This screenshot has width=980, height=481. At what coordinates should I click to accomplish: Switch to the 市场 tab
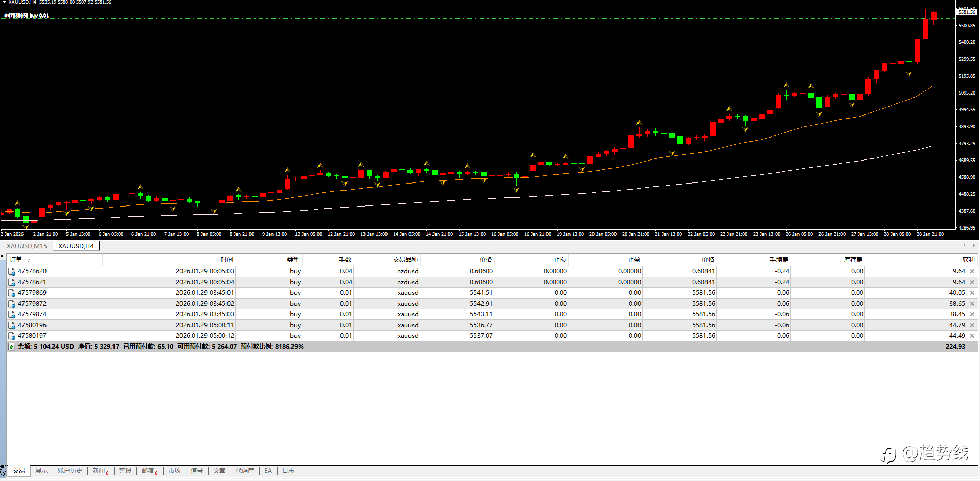pos(174,471)
